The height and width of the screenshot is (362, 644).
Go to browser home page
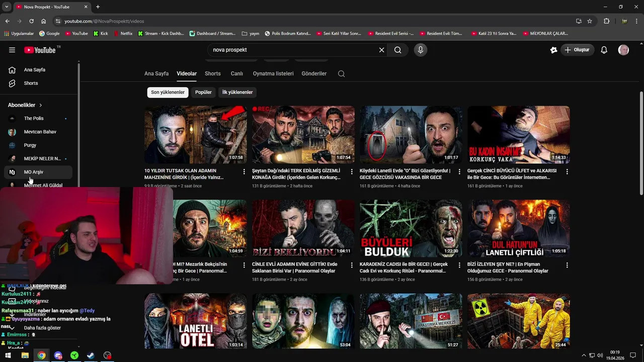(x=43, y=21)
